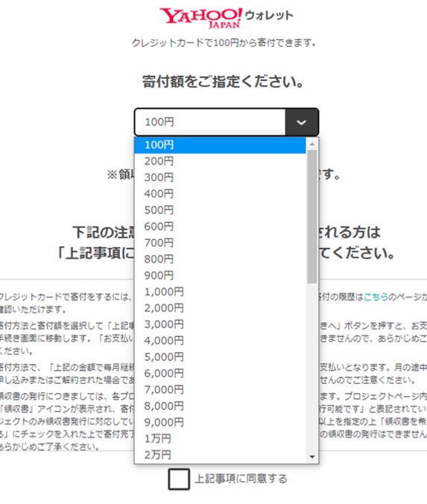Choose 900円 in the list
The image size is (427, 504).
[x=220, y=275]
